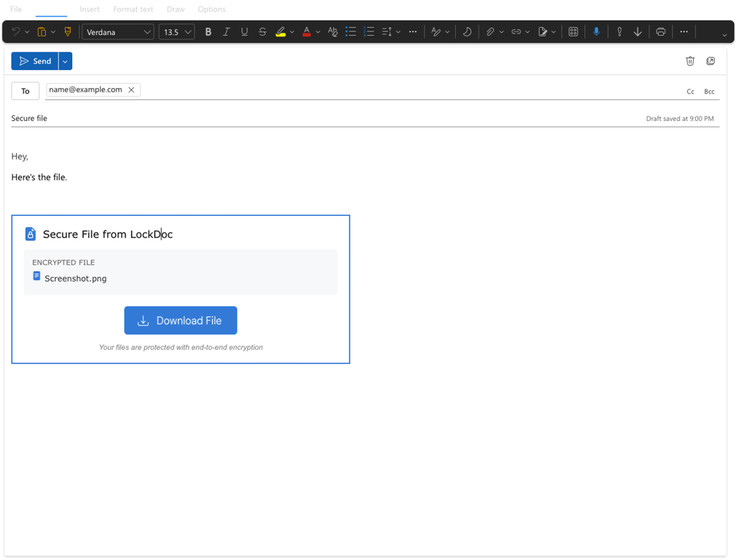Toggle italic formatting
Viewport: 736px width, 560px height.
point(227,31)
